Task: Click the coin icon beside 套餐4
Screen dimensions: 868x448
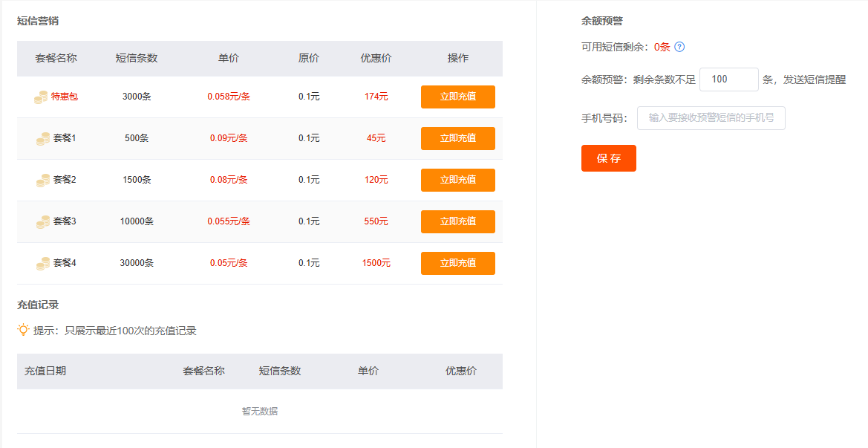Action: [x=42, y=263]
